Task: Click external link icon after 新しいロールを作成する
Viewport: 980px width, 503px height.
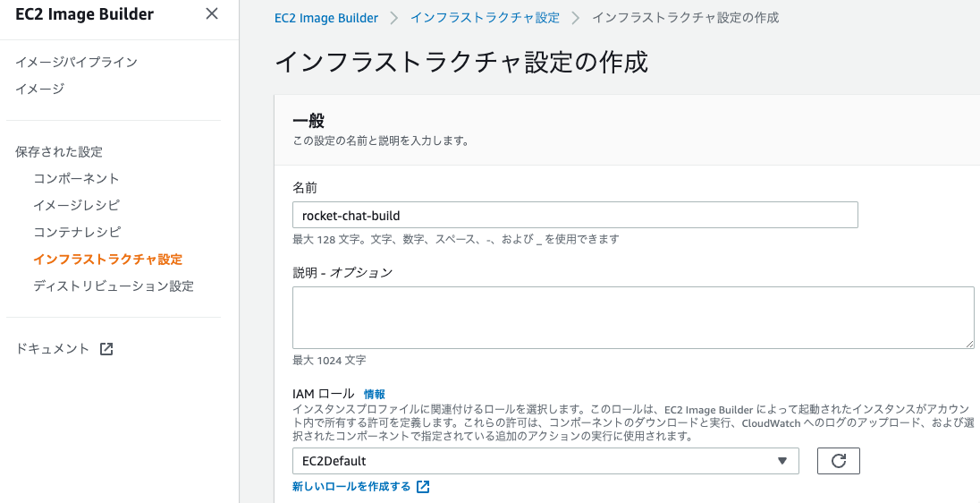Action: (x=423, y=487)
